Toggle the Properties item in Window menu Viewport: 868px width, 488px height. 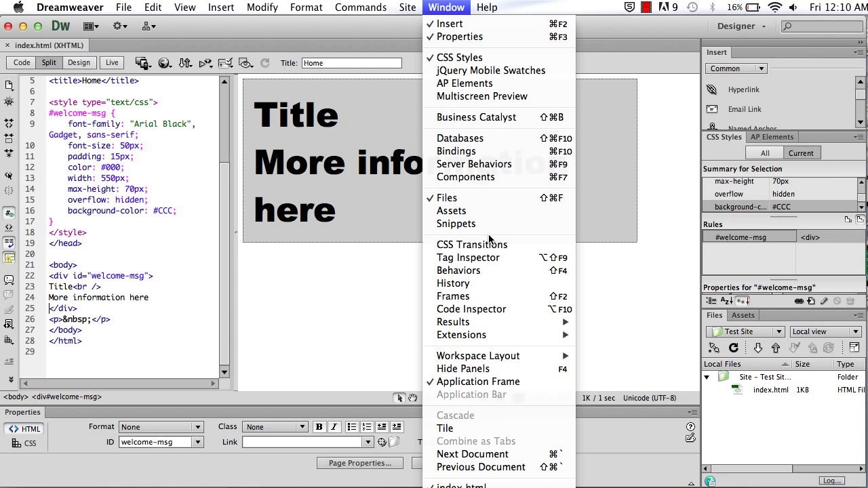498,37
